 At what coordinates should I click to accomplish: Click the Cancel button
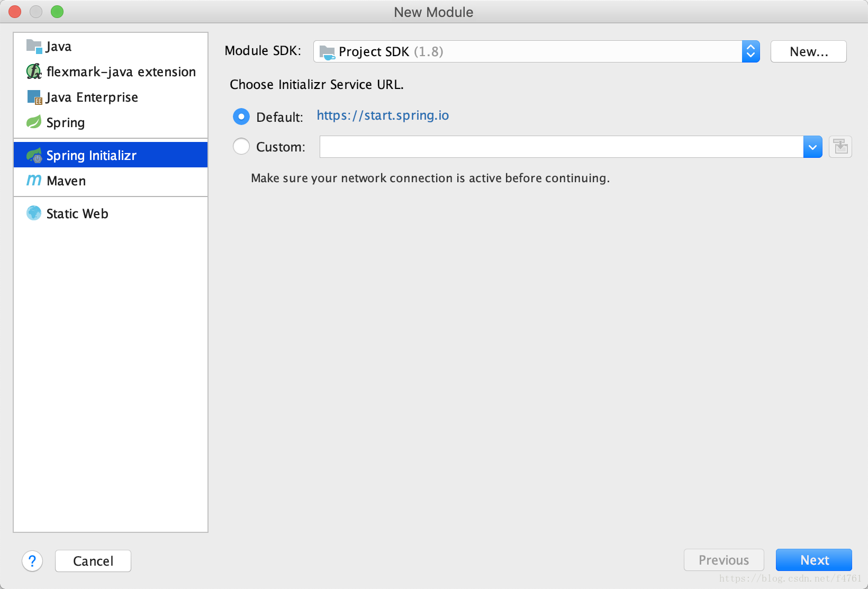93,561
